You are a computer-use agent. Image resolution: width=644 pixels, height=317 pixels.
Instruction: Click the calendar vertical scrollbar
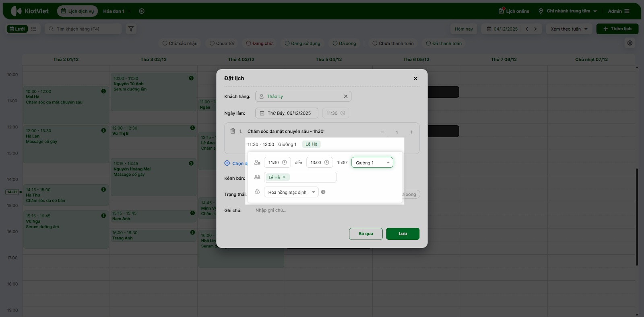tap(637, 217)
